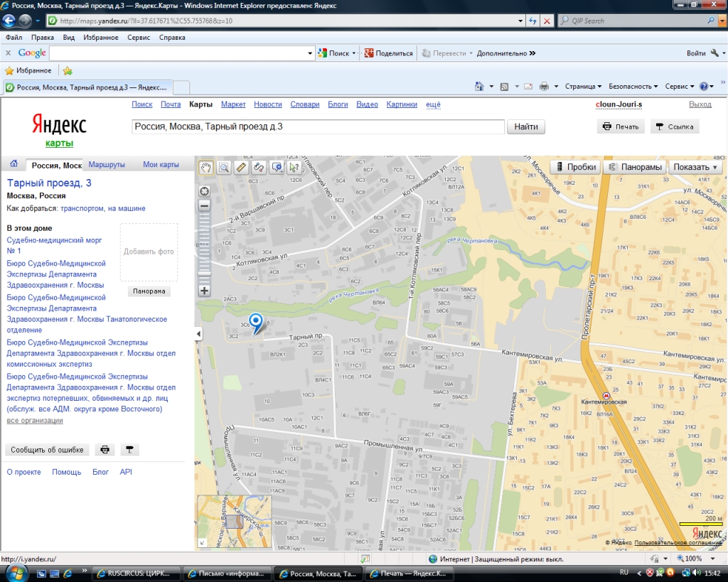
Task: Switch to the Маршруты tab
Action: pyautogui.click(x=107, y=164)
